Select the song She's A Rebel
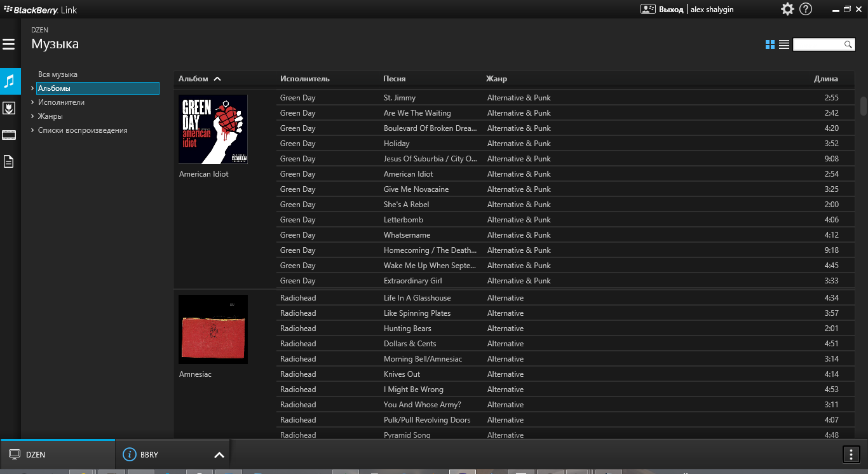 tap(407, 205)
